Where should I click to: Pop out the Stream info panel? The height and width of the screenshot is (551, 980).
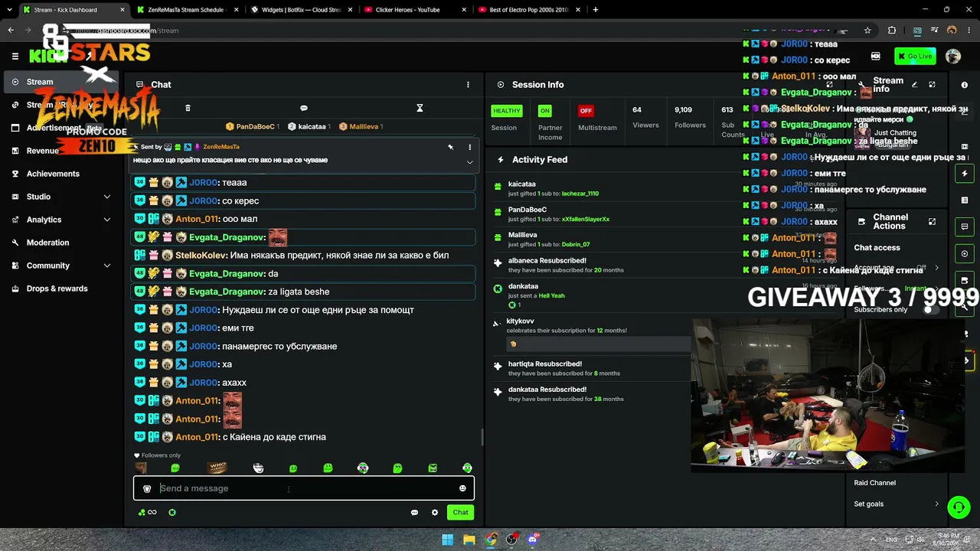932,85
